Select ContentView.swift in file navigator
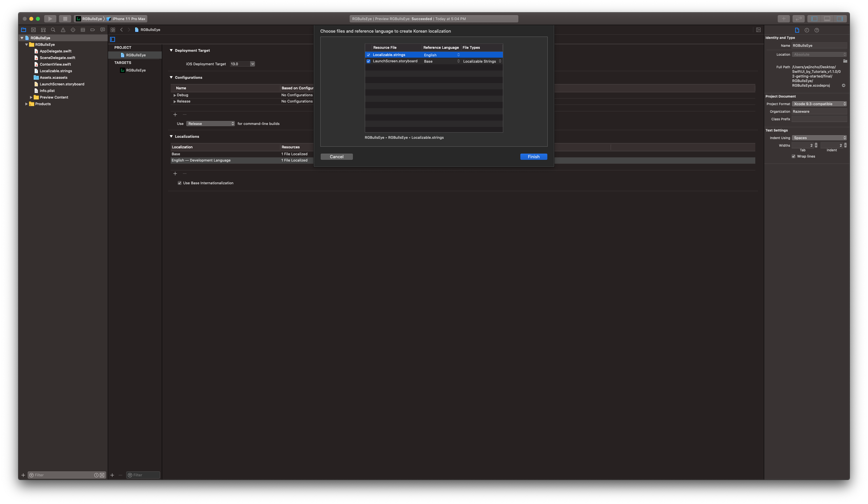Image resolution: width=868 pixels, height=504 pixels. tap(55, 64)
